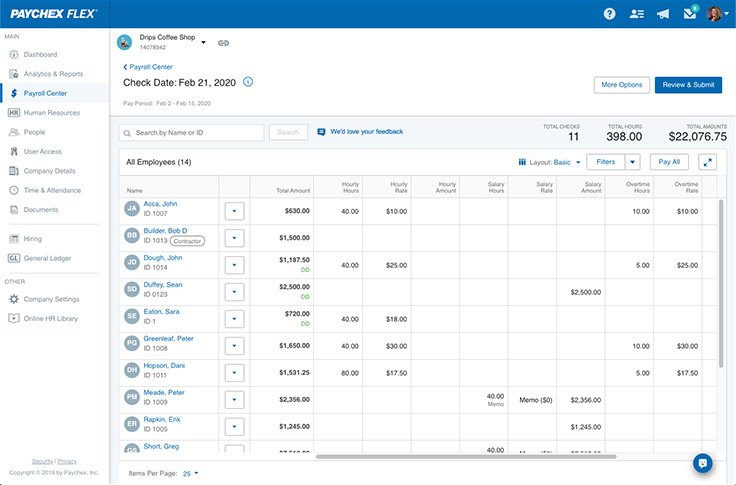Open the messages envelope icon
This screenshot has width=736, height=485.
coord(690,13)
